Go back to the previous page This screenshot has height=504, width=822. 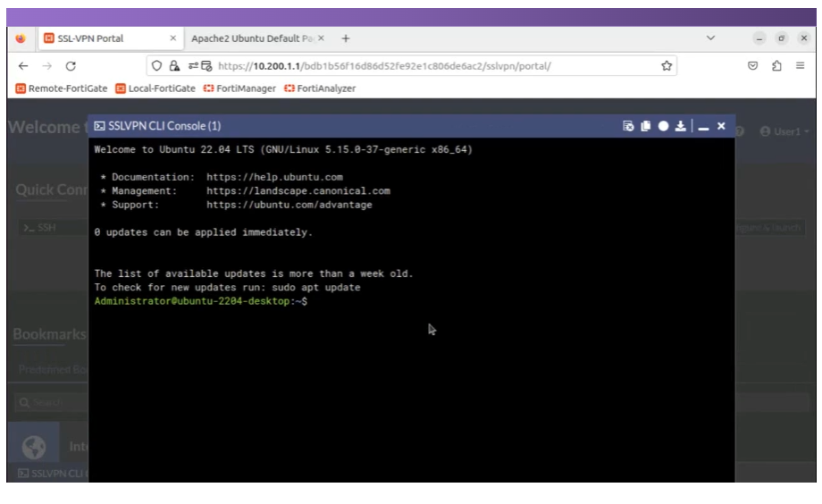pos(23,66)
